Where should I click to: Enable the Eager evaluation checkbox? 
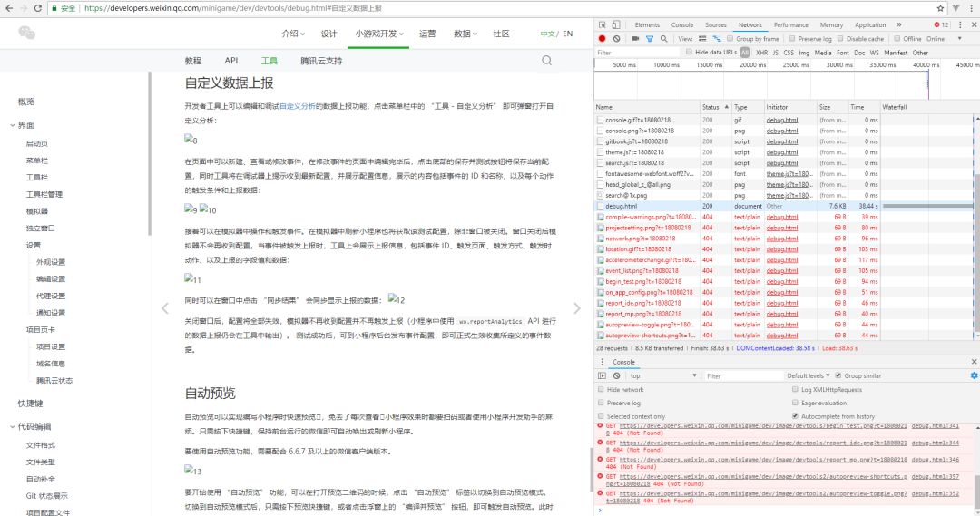(x=795, y=403)
